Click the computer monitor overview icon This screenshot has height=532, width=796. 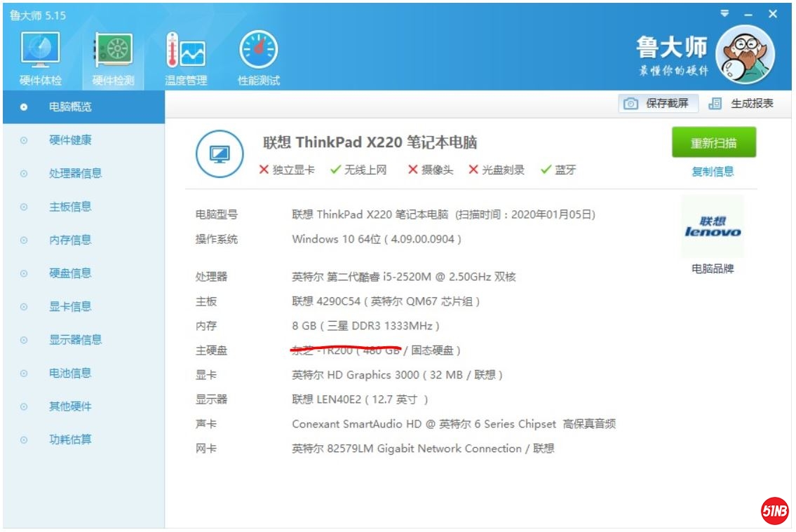pyautogui.click(x=220, y=154)
